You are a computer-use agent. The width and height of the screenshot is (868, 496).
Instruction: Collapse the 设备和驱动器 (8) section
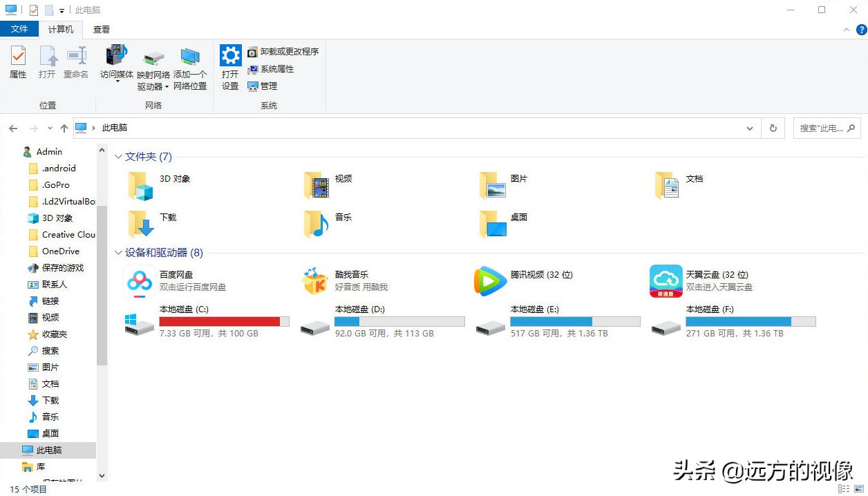point(118,253)
